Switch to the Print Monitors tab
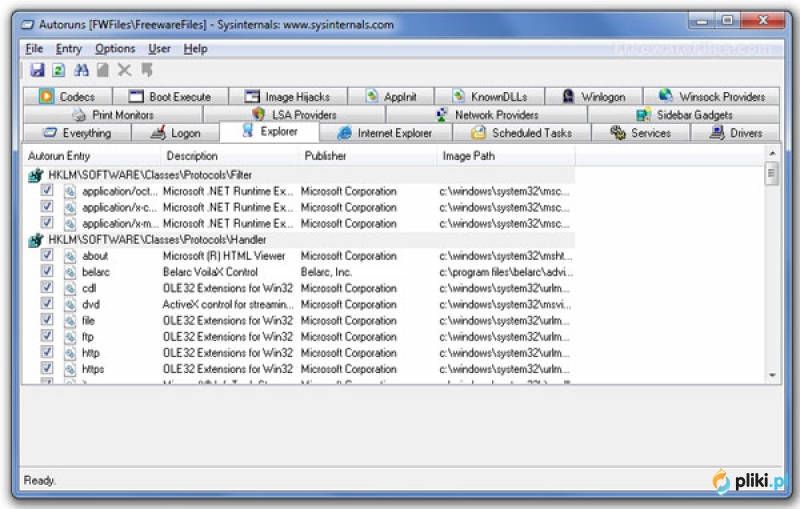Viewport: 800px width, 509px height. 113,115
